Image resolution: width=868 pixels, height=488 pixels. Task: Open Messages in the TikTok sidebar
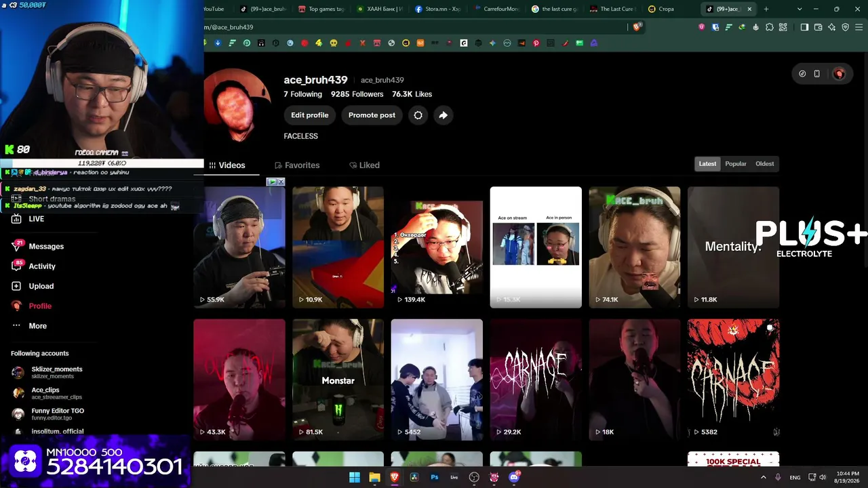[x=38, y=246]
